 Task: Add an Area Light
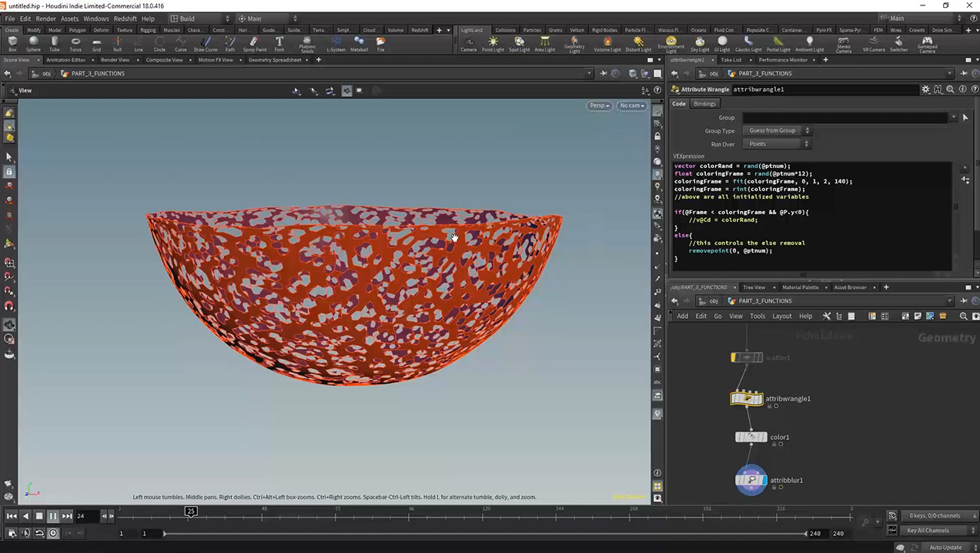coord(545,43)
